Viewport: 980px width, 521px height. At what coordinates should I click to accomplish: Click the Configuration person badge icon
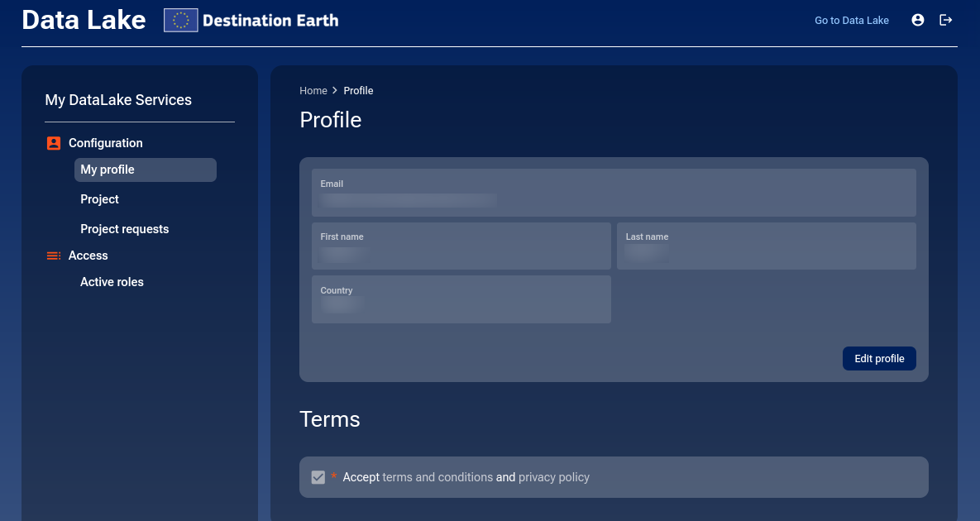pos(54,143)
